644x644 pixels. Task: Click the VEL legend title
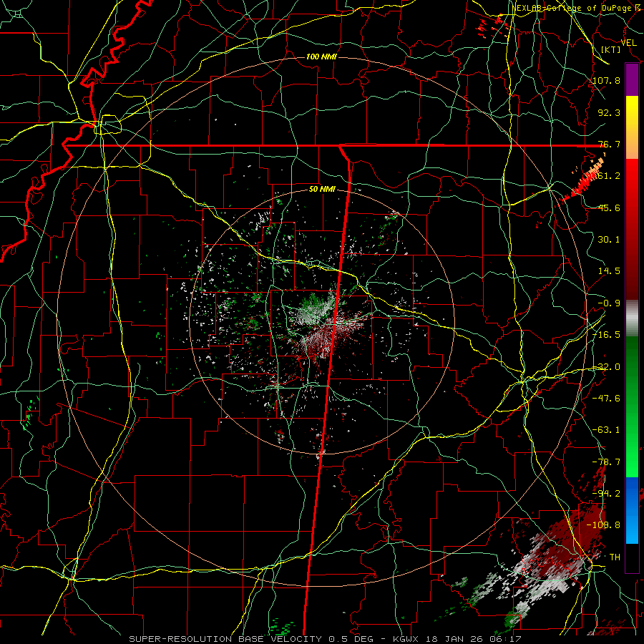628,43
